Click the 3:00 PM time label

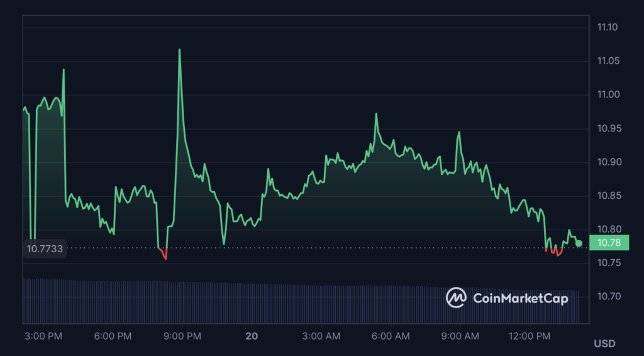(x=43, y=337)
